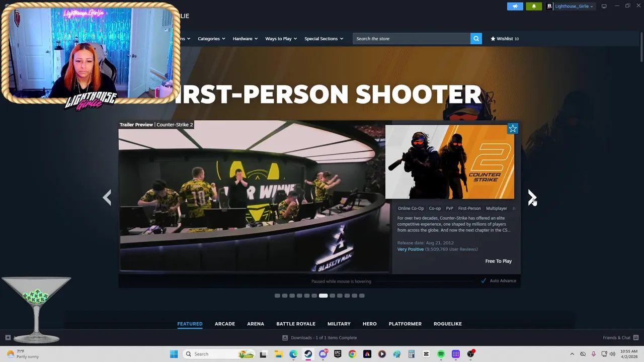The height and width of the screenshot is (362, 644).
Task: Open Microsoft Edge from the taskbar
Action: 293,354
